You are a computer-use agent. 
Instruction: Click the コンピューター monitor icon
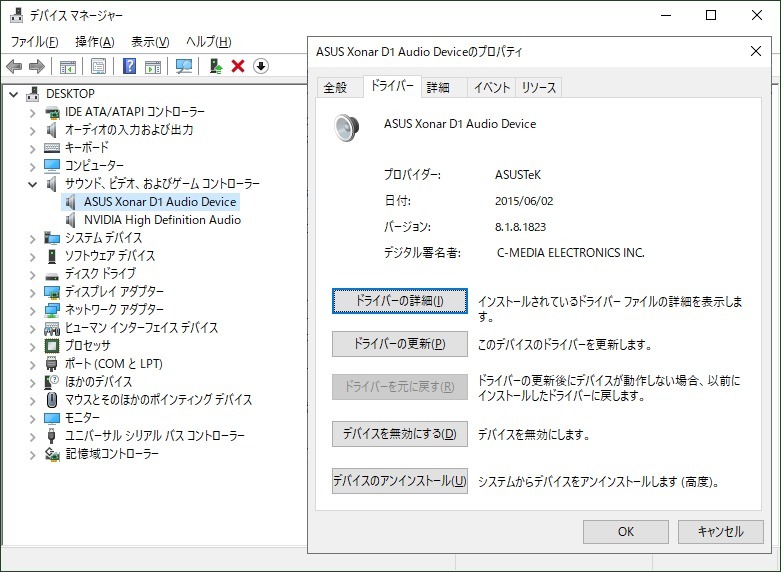pos(52,165)
